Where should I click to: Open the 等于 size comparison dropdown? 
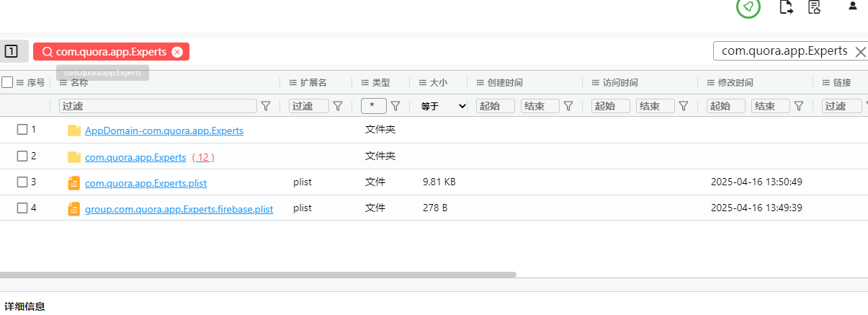pyautogui.click(x=443, y=106)
